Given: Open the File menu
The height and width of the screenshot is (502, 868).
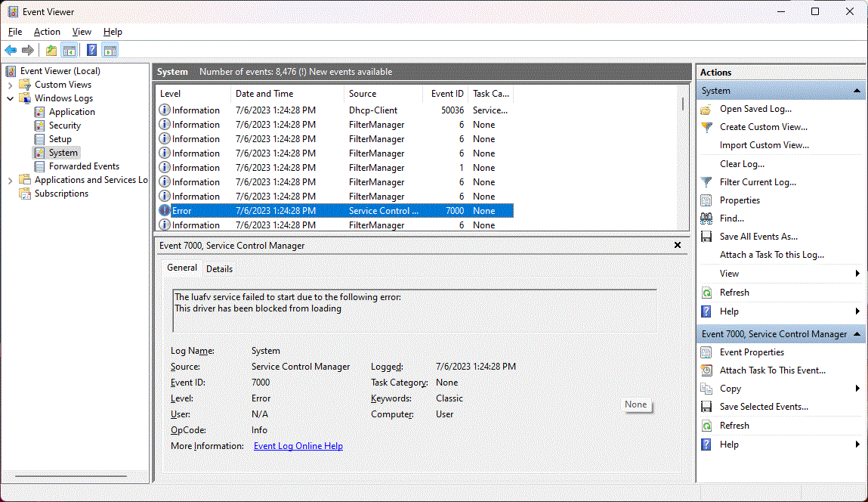Looking at the screenshot, I should [x=15, y=32].
